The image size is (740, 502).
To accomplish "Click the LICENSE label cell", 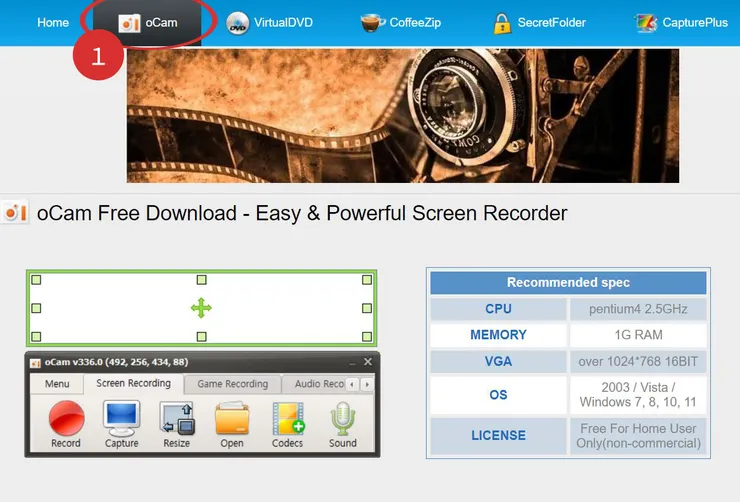I will click(498, 435).
